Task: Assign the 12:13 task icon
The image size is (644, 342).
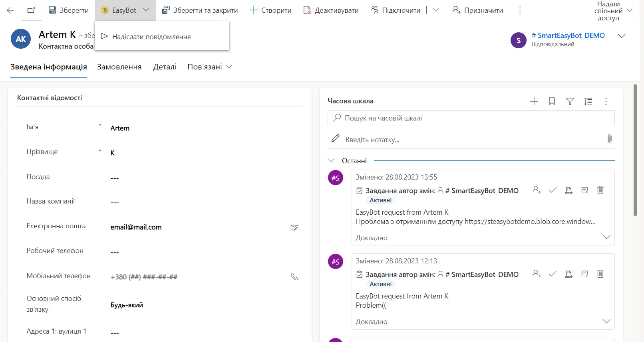Action: pyautogui.click(x=536, y=274)
